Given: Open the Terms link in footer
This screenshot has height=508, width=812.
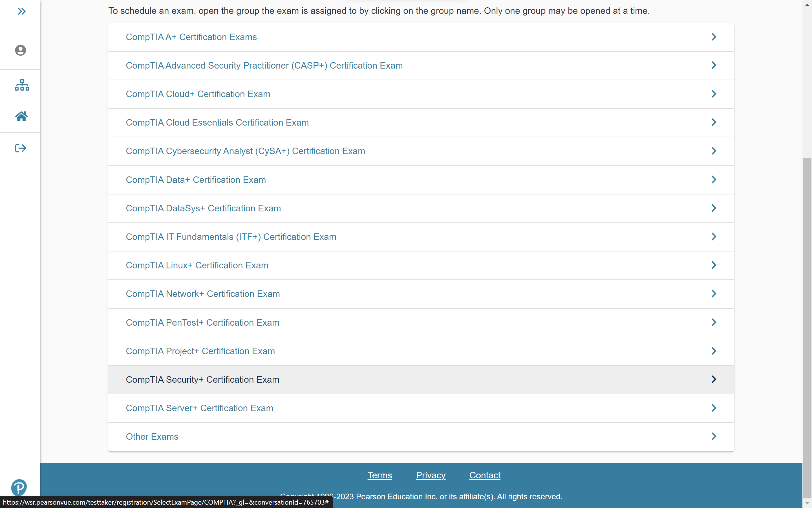Looking at the screenshot, I should [x=379, y=475].
